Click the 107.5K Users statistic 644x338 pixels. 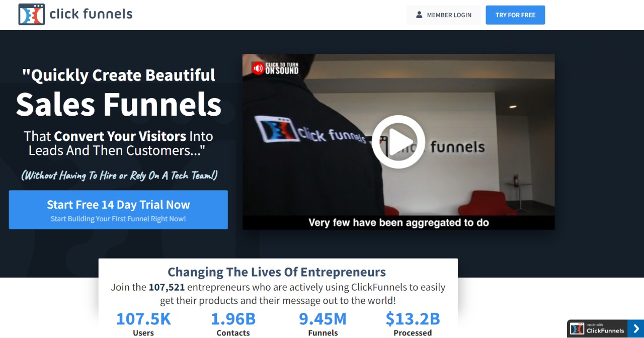click(143, 324)
